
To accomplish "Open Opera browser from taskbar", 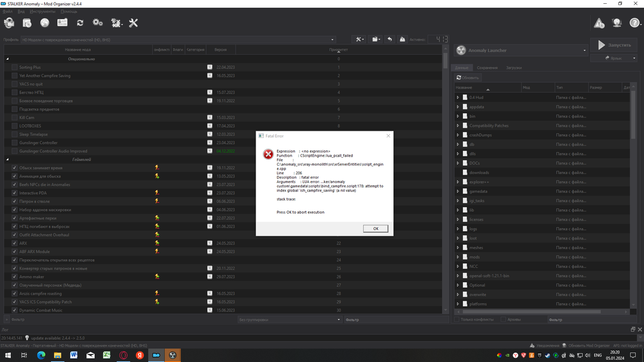I will tap(123, 355).
